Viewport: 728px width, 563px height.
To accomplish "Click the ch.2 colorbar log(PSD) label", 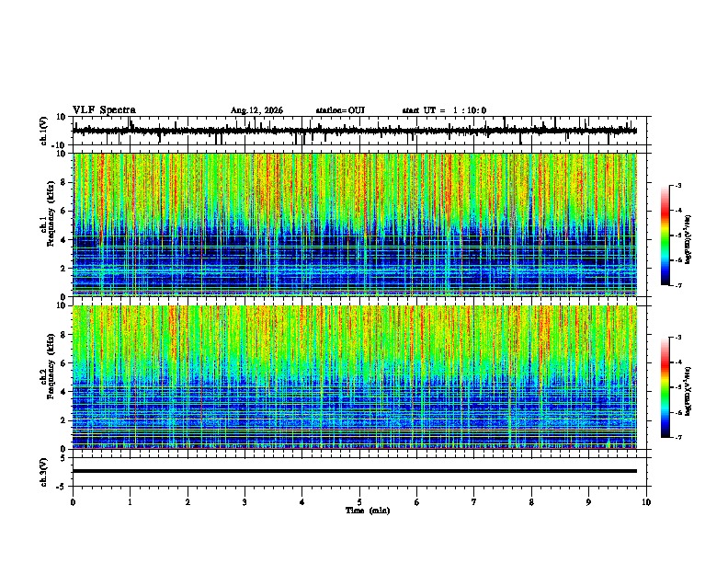I will [688, 391].
